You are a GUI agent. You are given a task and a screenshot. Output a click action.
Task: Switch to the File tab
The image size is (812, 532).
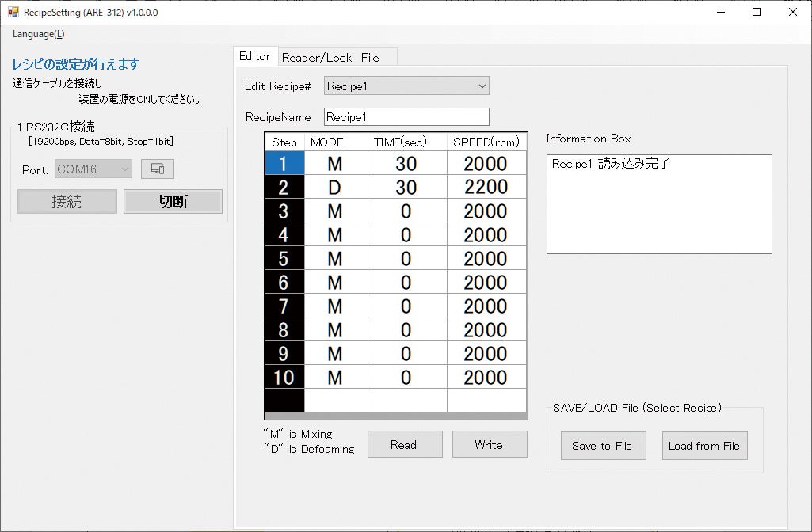pyautogui.click(x=370, y=57)
